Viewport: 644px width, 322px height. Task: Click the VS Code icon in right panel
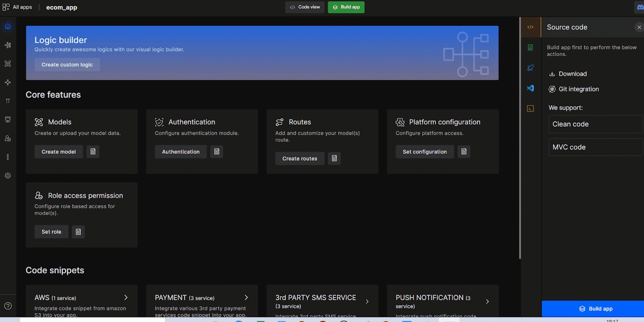(530, 88)
